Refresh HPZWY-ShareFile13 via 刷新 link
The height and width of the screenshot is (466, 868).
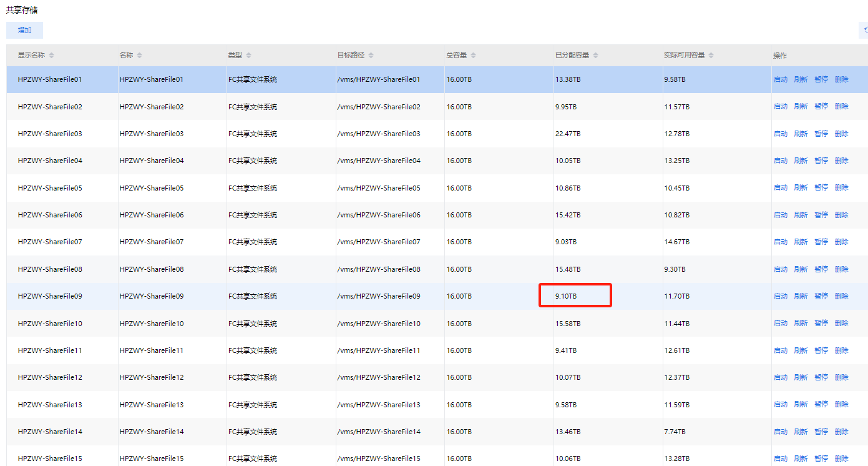801,405
